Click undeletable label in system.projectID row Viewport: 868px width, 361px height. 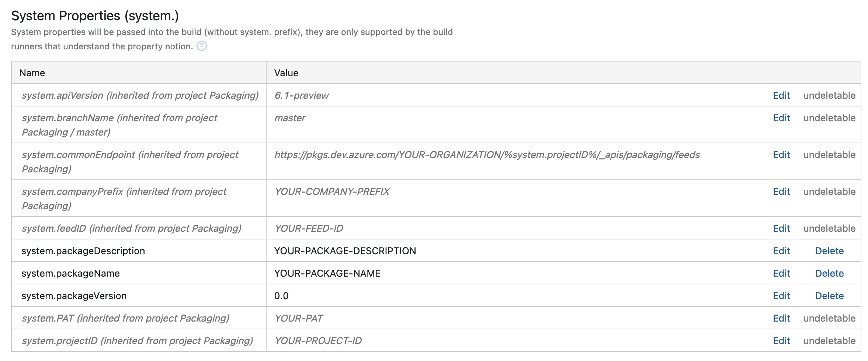pos(829,341)
